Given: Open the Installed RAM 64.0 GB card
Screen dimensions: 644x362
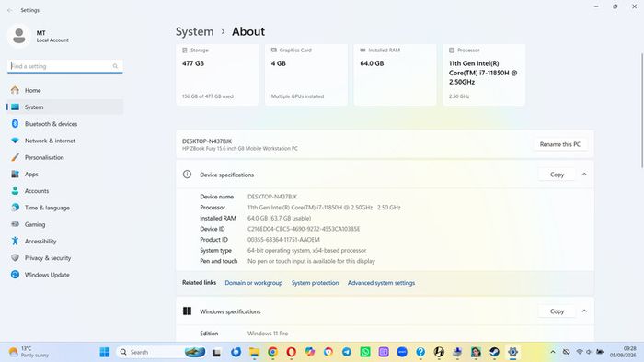Looking at the screenshot, I should tap(395, 75).
